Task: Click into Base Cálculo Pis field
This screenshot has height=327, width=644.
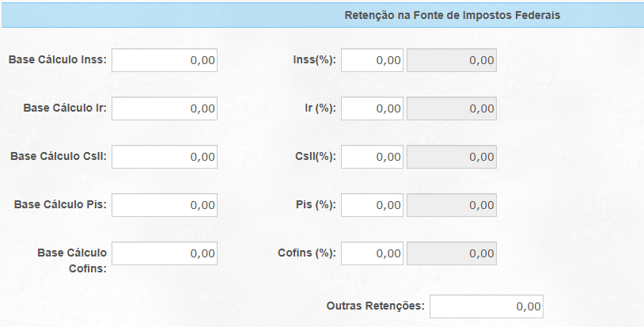Action: (x=165, y=205)
